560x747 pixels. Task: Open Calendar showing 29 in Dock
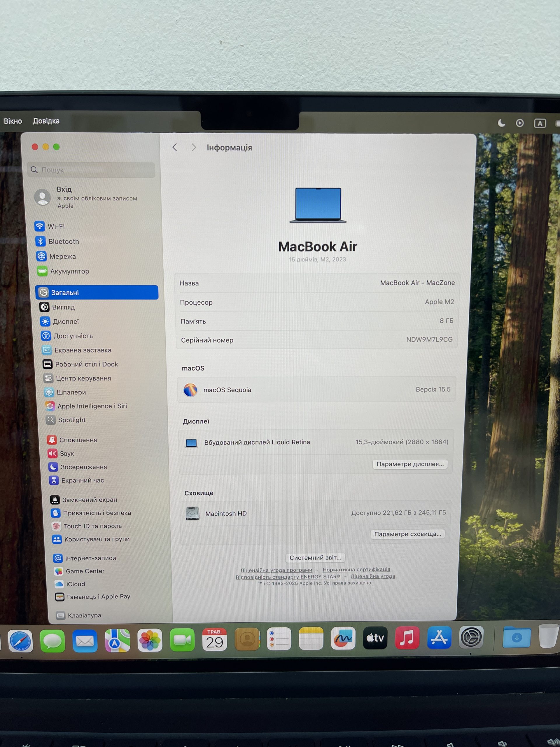click(x=215, y=639)
